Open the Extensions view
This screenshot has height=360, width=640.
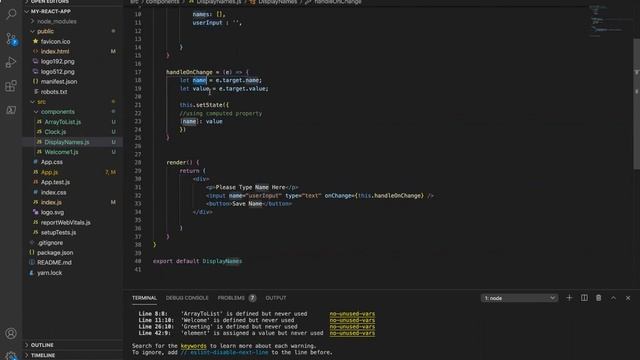11,86
